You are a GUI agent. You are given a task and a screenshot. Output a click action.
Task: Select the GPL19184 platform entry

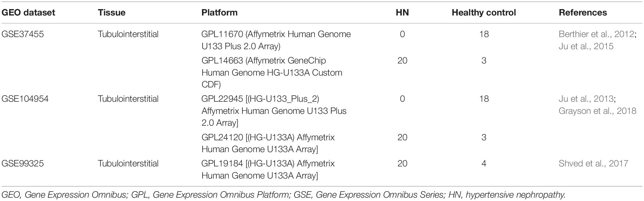point(268,169)
